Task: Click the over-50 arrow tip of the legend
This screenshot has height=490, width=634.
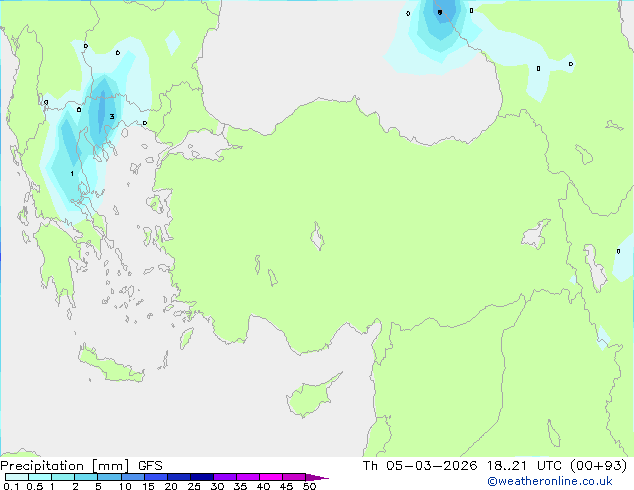Action: 317,477
